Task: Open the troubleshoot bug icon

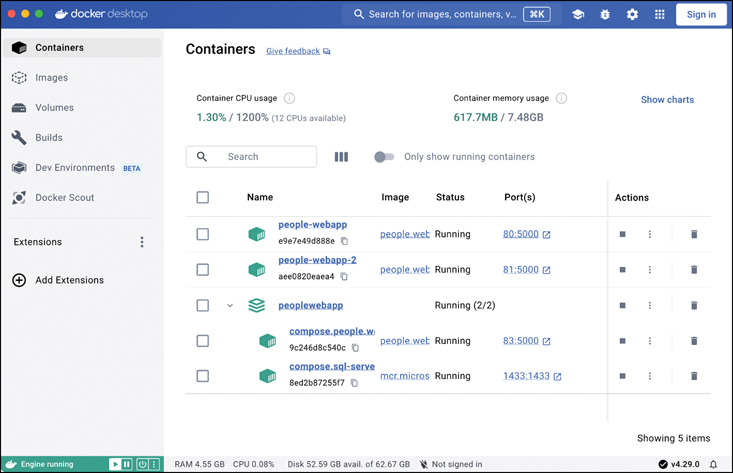Action: point(605,15)
